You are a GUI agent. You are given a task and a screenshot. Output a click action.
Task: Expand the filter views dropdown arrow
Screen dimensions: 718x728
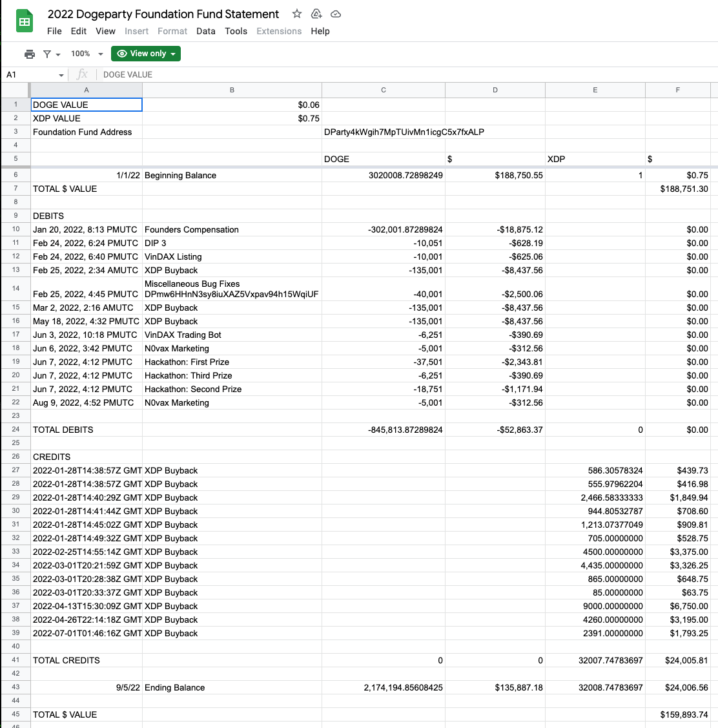point(58,54)
